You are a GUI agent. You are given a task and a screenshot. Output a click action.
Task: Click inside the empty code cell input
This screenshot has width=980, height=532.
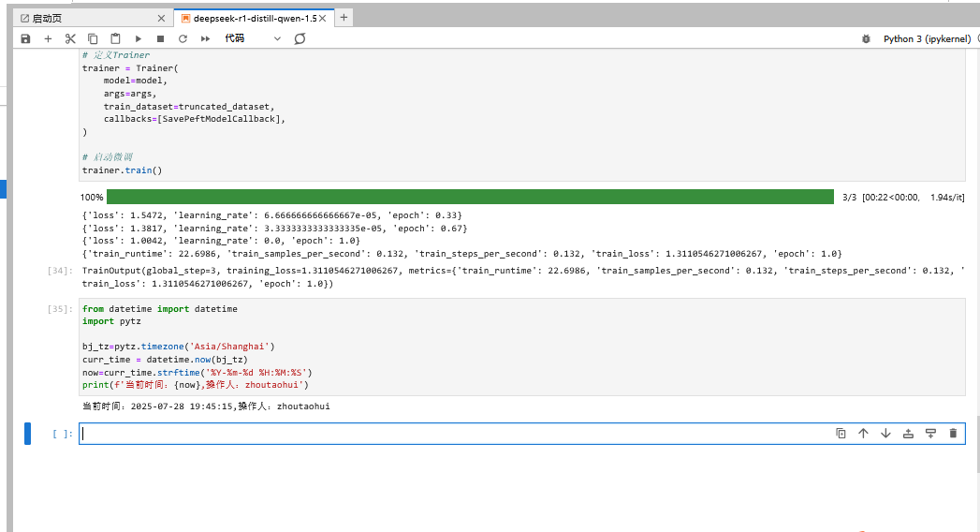[449, 434]
